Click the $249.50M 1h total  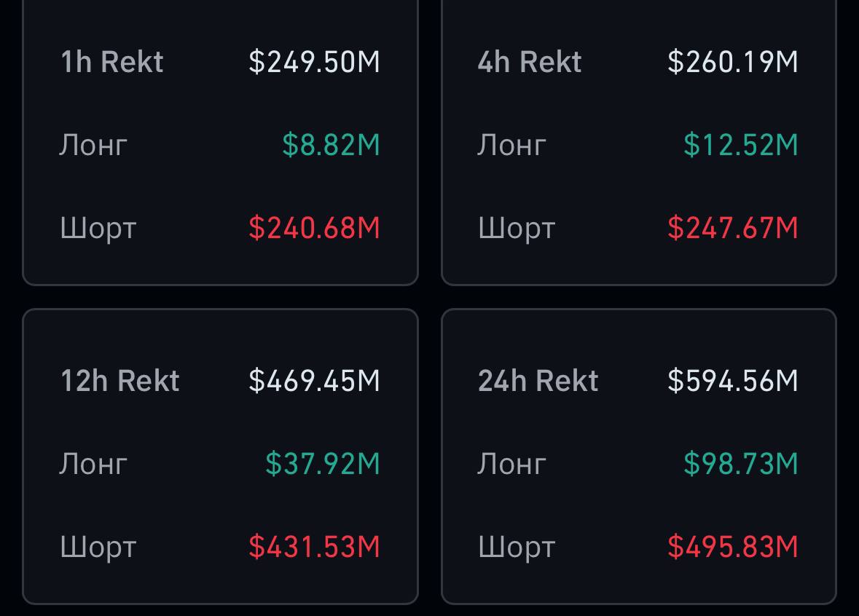click(315, 61)
